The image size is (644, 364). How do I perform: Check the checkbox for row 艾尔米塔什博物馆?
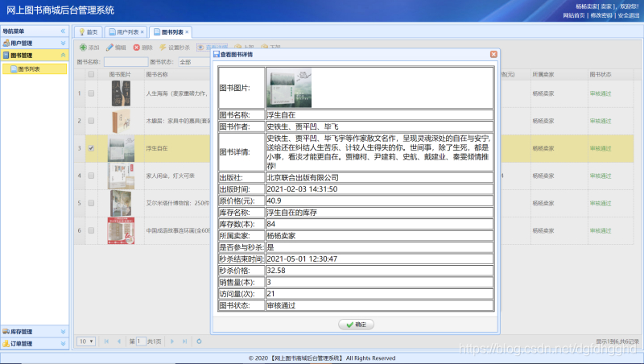91,203
